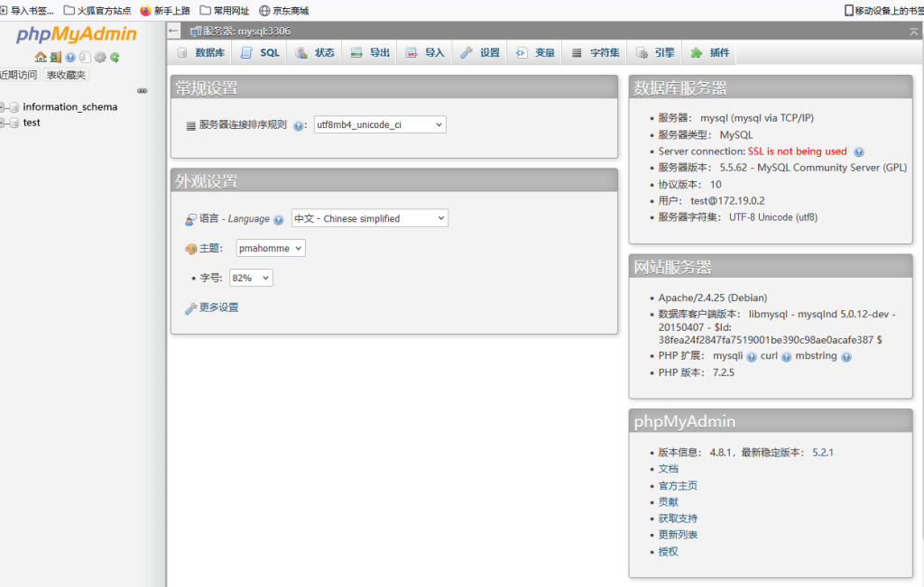Screen dimensions: 924x587
Task: Open 常用网址 bookmark folder
Action: [x=225, y=11]
